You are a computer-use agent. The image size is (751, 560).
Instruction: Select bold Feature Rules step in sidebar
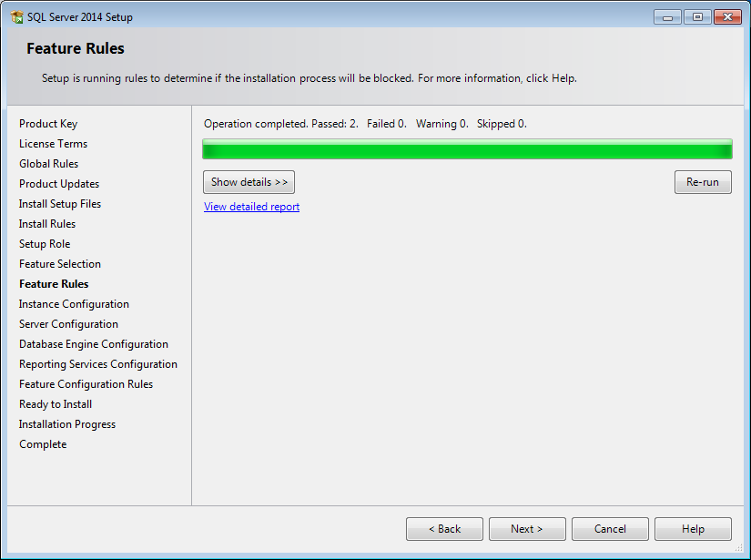[x=54, y=284]
